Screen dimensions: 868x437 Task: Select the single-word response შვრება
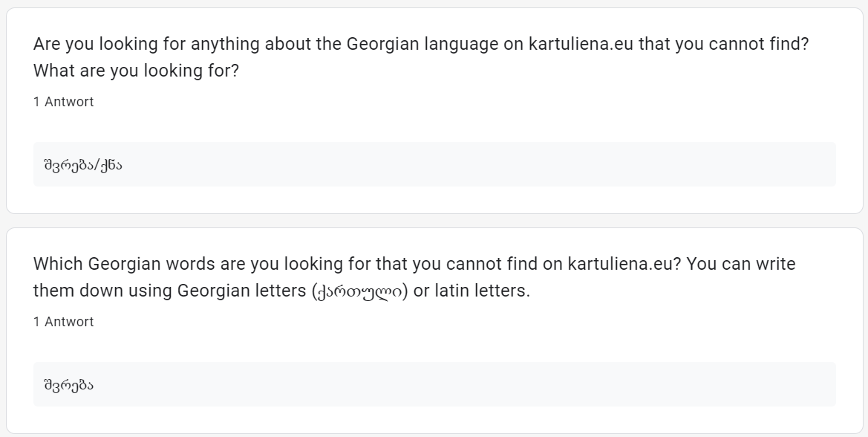point(68,385)
